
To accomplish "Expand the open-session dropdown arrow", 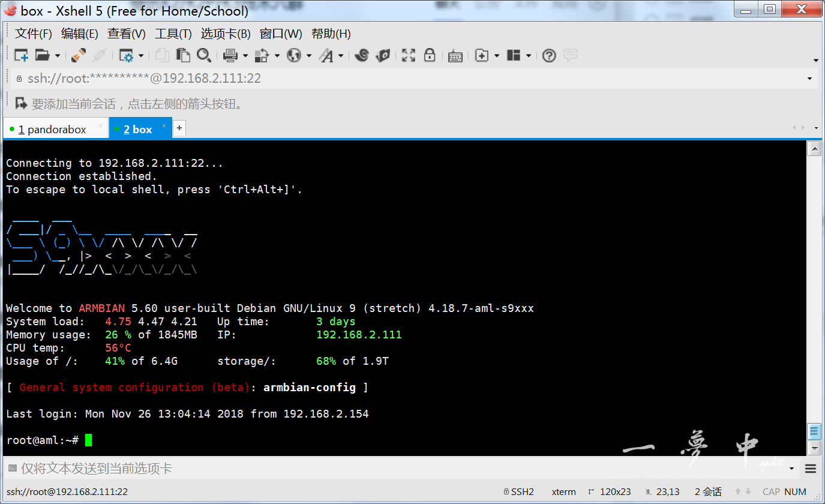I will point(58,56).
